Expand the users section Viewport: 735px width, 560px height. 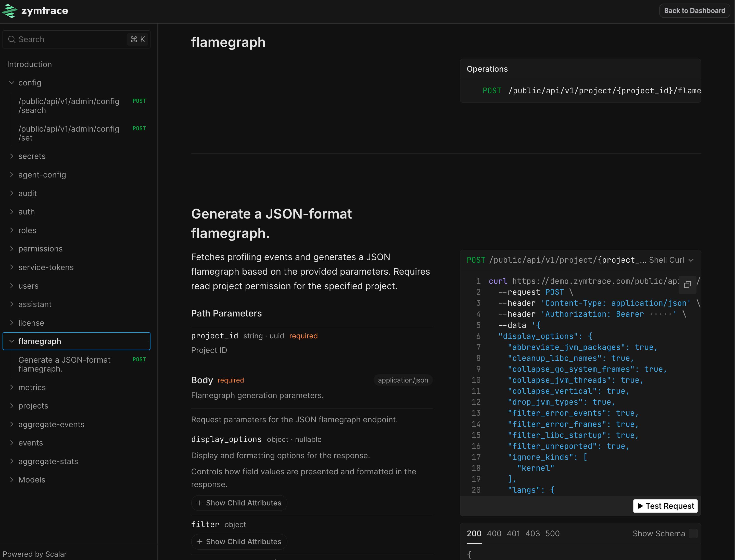click(x=12, y=286)
